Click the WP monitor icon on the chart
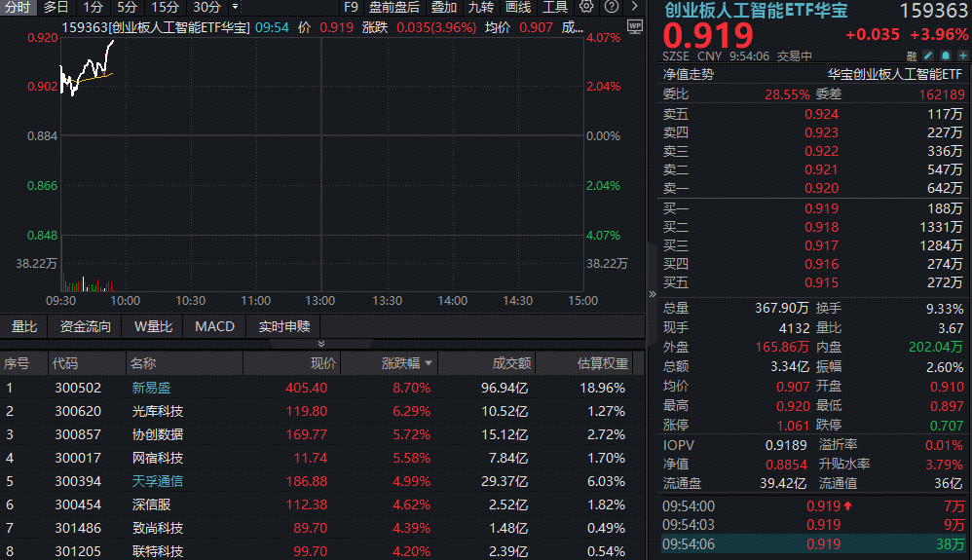 point(635,26)
